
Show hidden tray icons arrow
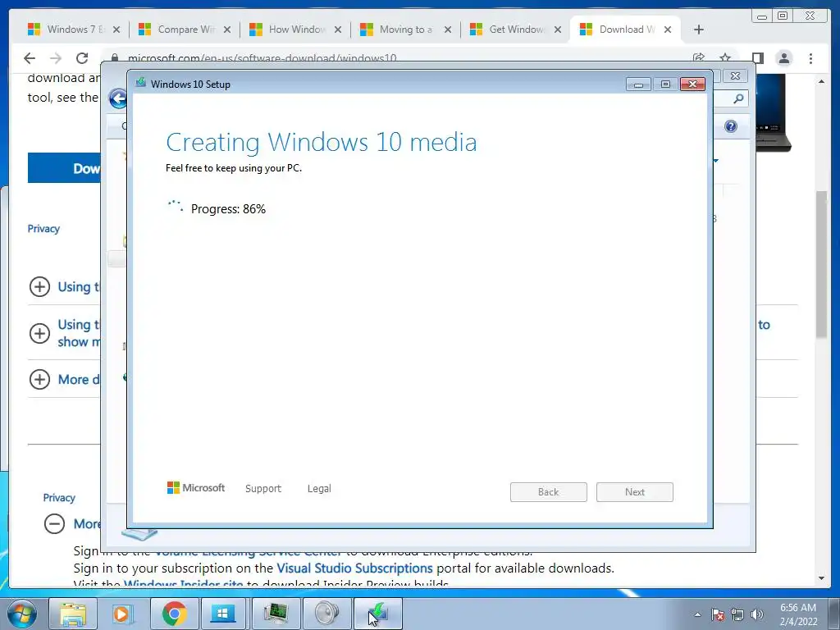[x=697, y=614]
